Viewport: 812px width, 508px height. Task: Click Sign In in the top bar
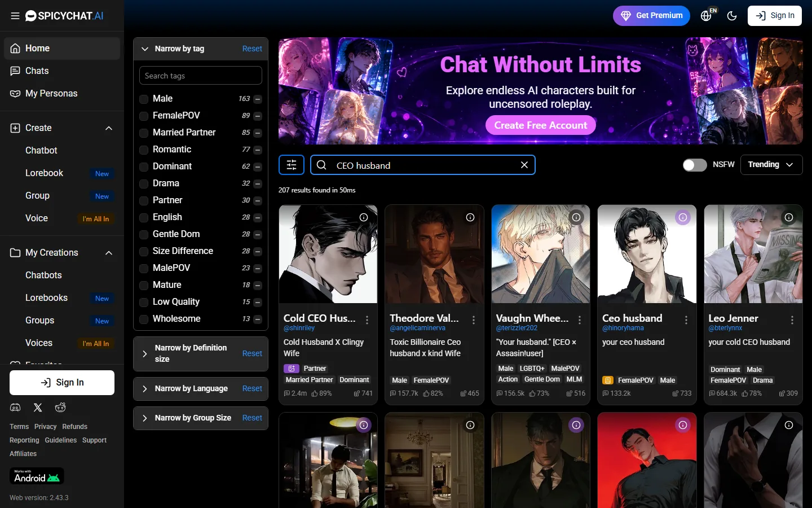tap(775, 16)
